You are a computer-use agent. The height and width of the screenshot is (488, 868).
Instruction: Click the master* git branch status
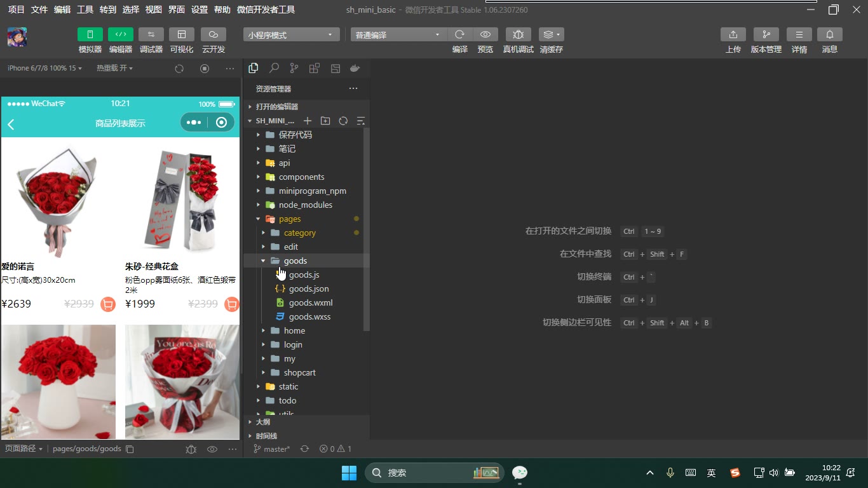[271, 449]
